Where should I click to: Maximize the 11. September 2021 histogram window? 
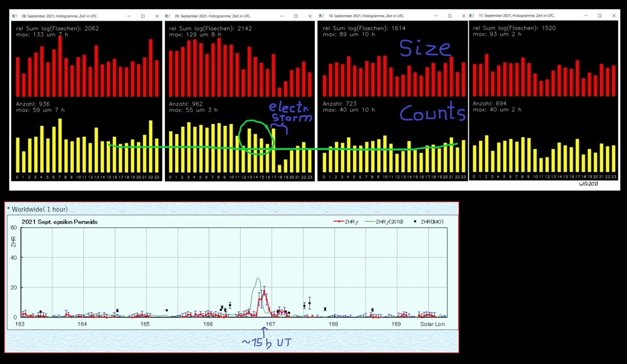coord(600,16)
